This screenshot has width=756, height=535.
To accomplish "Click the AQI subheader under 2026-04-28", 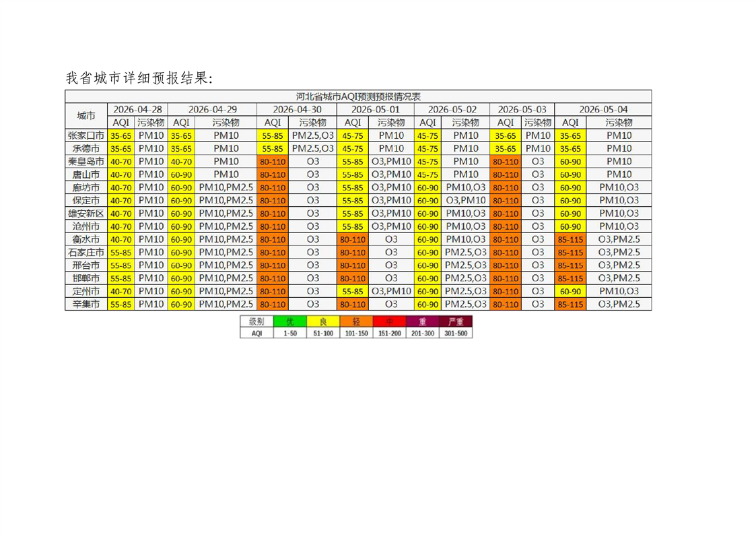I will coord(121,123).
